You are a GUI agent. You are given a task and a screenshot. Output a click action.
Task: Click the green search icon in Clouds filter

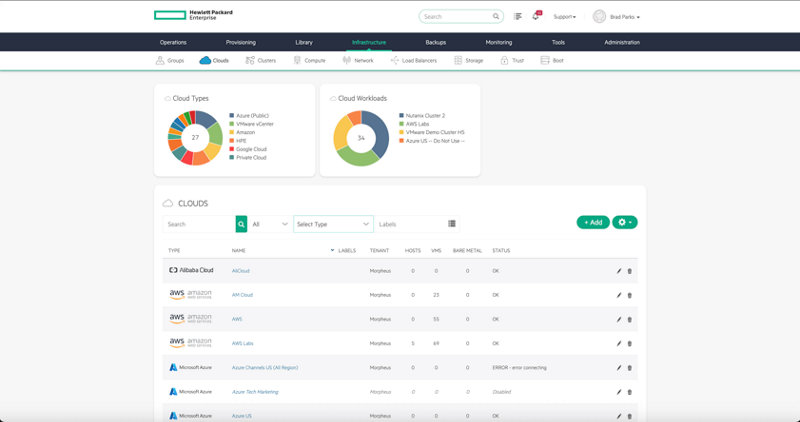241,224
